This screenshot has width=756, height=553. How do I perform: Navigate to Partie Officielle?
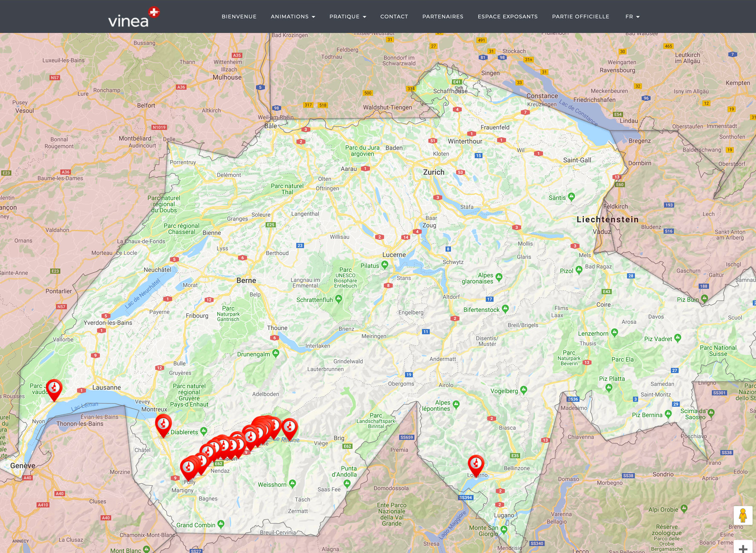tap(580, 17)
